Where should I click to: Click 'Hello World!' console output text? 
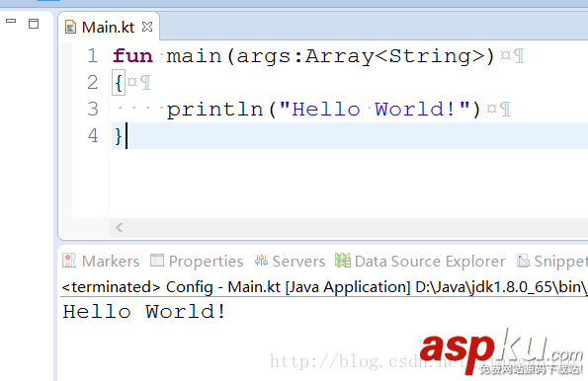(x=144, y=311)
